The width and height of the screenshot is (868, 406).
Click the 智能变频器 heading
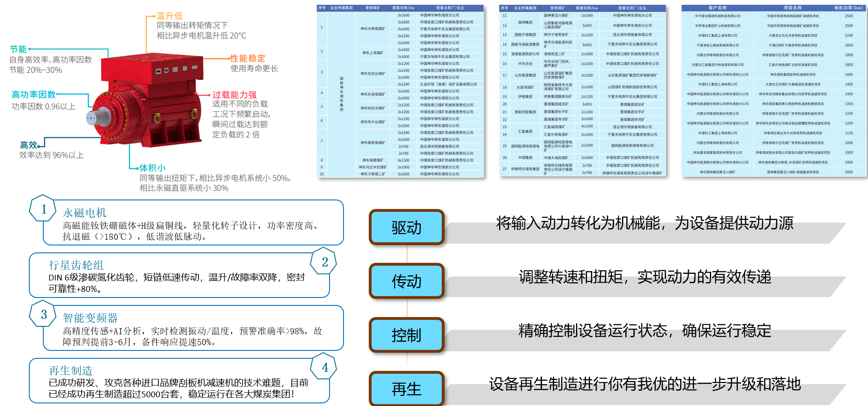click(90, 318)
